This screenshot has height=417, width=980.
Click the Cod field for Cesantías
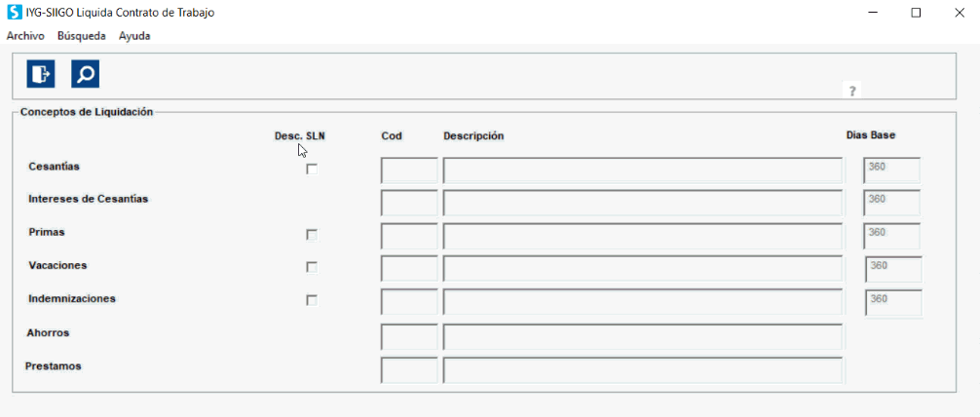point(409,171)
